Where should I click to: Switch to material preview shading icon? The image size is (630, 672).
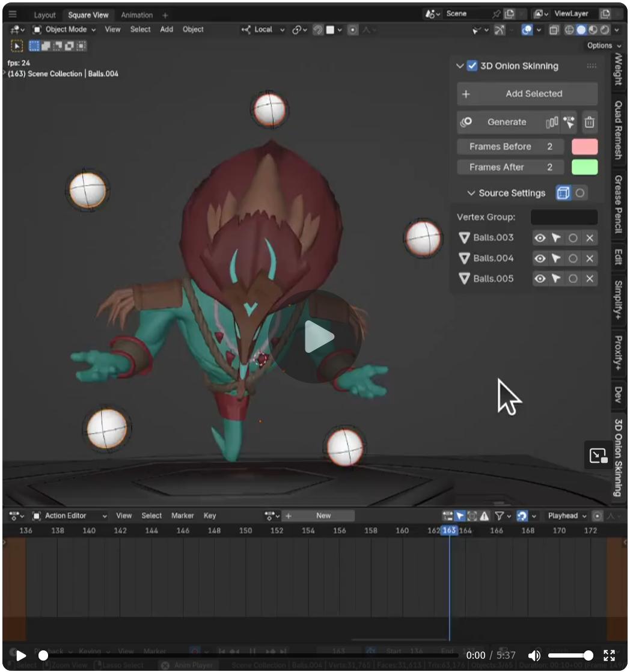pos(593,30)
